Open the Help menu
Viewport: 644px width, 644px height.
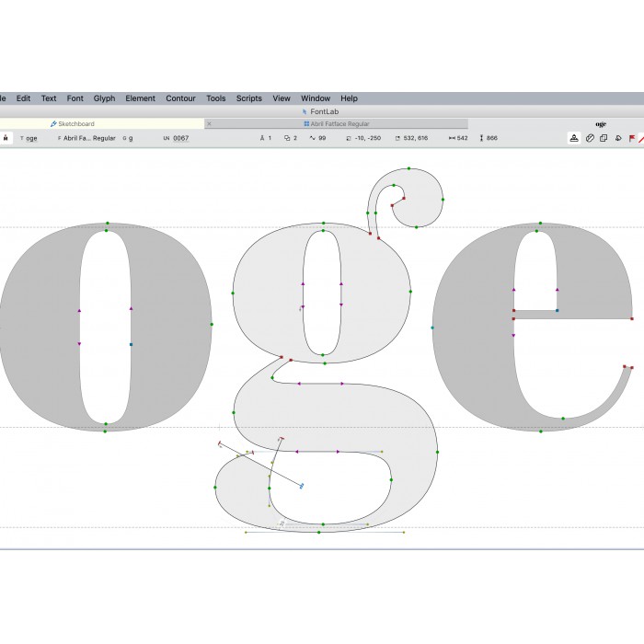click(x=349, y=98)
